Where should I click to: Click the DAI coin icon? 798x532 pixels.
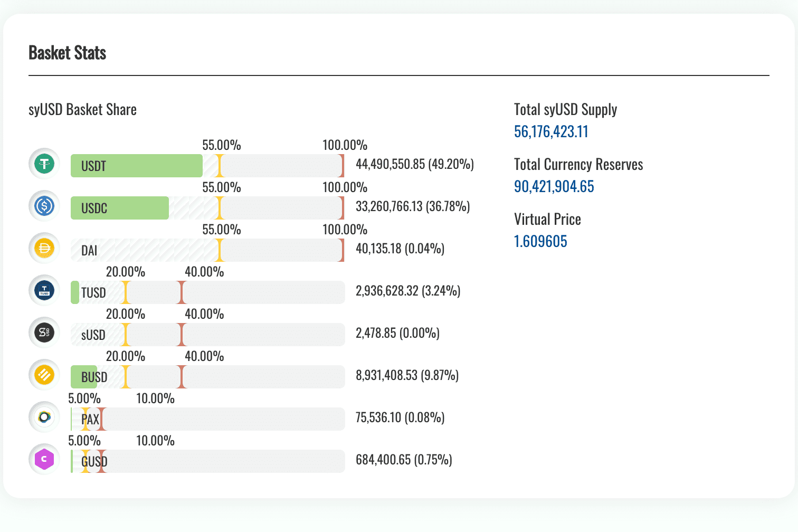pyautogui.click(x=44, y=248)
